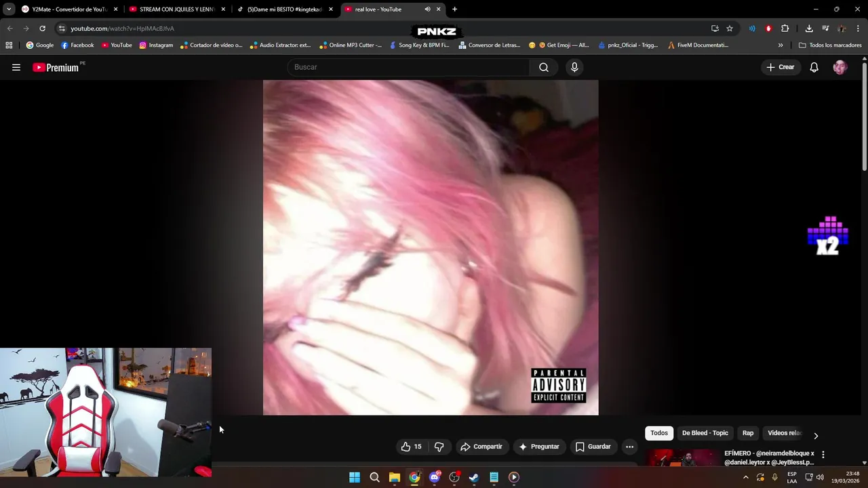Open the YouTube guide hamburger menu

[x=16, y=67]
